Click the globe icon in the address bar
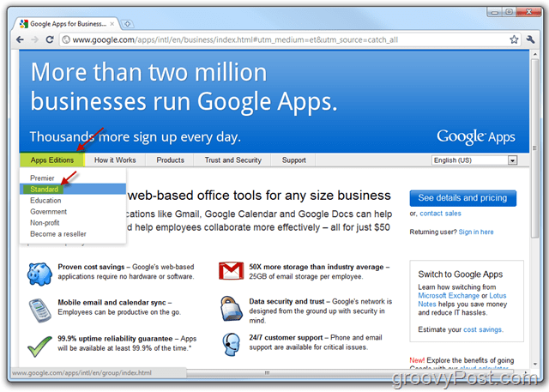Viewport: 549px width, 392px height. pyautogui.click(x=66, y=39)
